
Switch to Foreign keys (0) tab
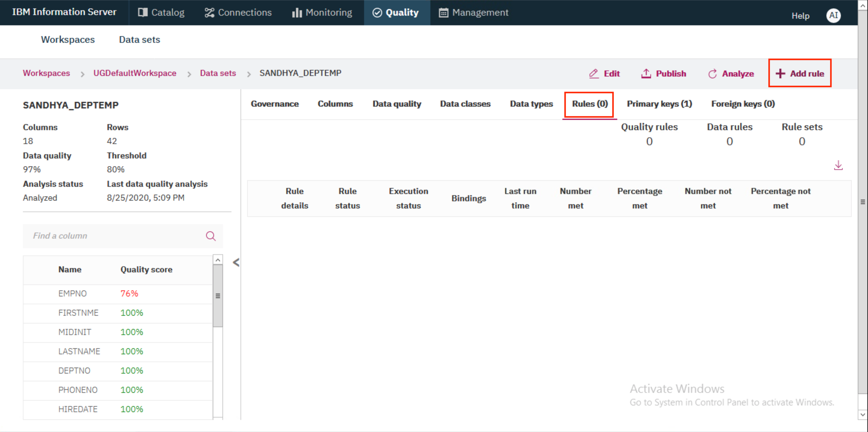point(743,104)
